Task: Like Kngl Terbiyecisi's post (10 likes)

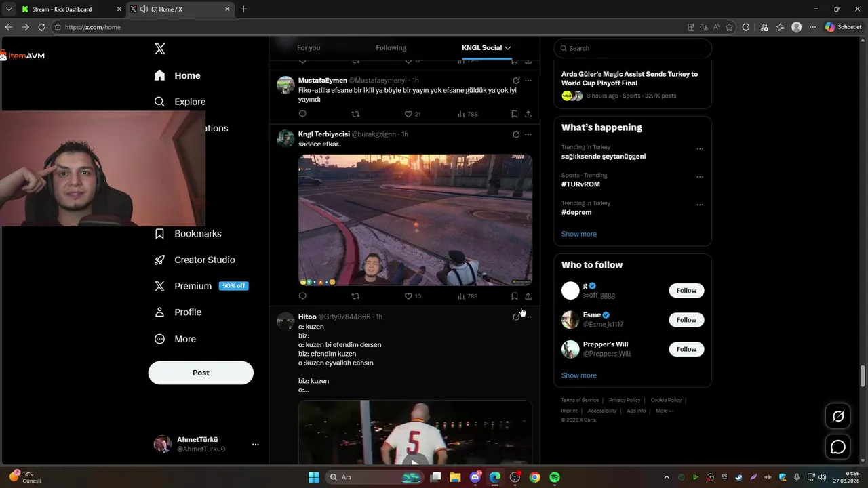Action: coord(412,296)
